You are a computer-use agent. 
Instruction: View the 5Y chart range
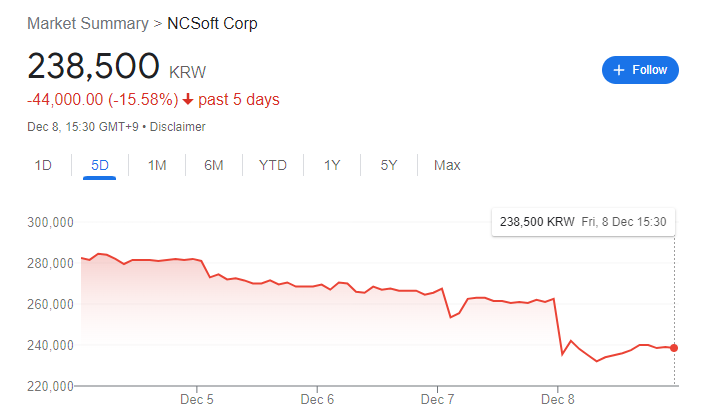(x=389, y=165)
